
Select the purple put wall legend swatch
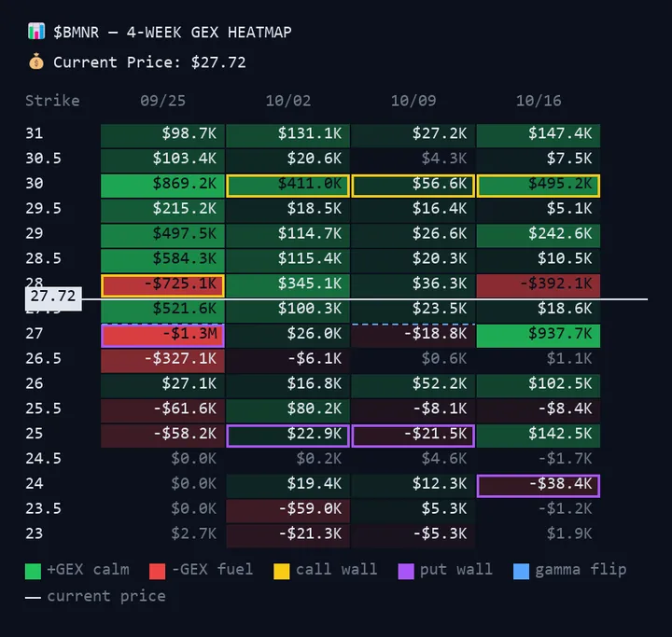coord(406,571)
